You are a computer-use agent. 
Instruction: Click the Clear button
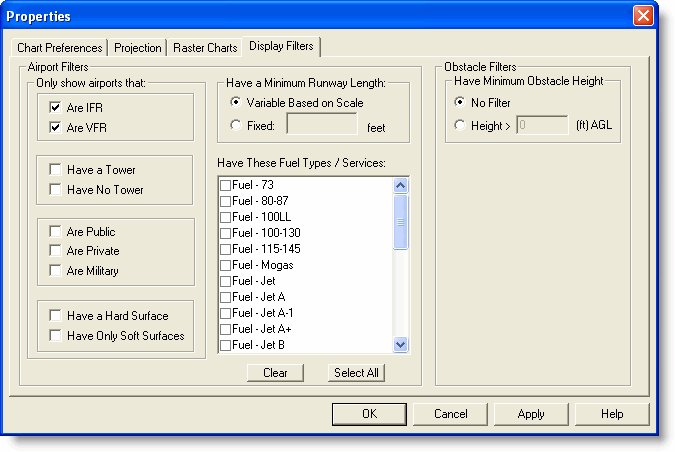pyautogui.click(x=275, y=373)
